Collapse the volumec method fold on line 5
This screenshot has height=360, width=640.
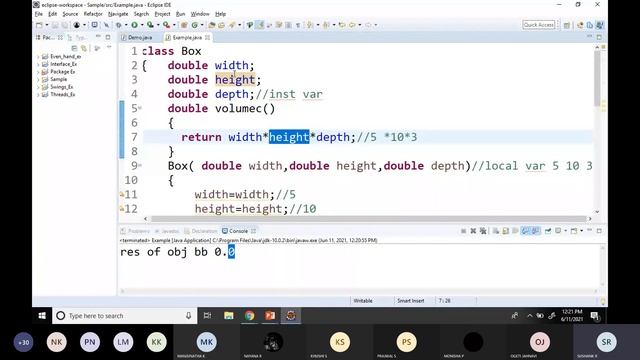140,108
